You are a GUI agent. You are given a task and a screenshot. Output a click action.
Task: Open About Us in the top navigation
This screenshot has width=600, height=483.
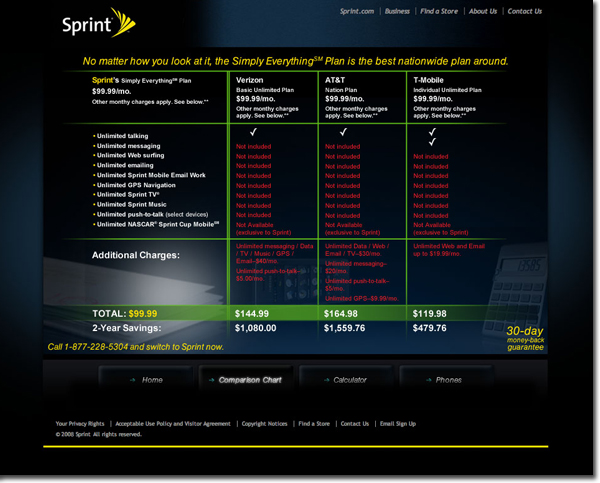483,12
